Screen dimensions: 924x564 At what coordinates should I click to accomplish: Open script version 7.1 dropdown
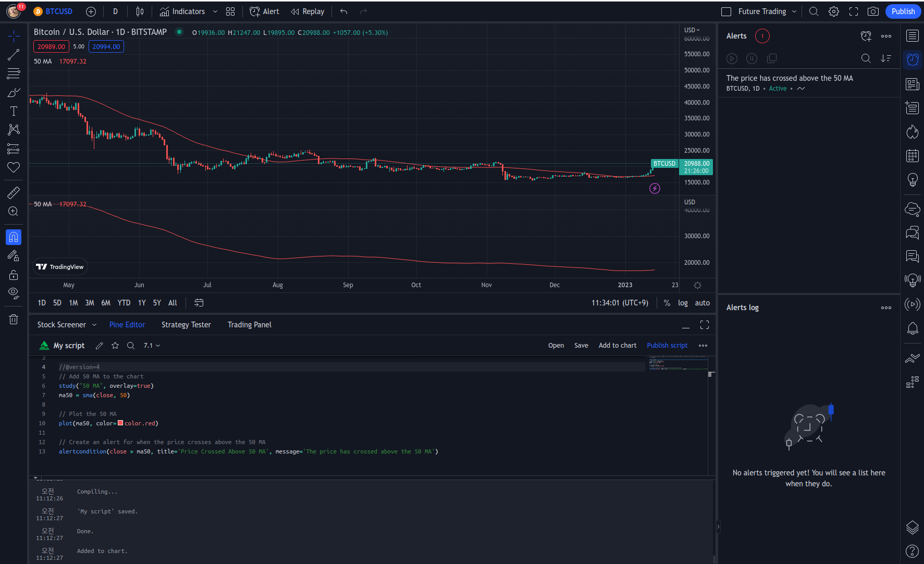152,346
